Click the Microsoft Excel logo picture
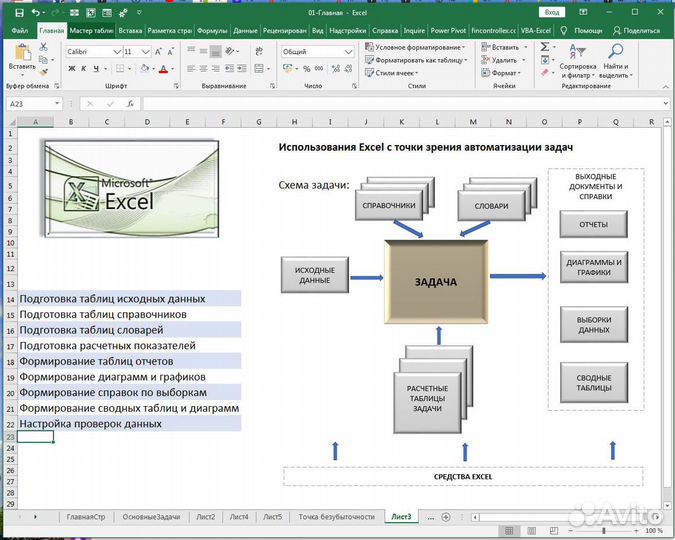675x540 pixels. point(131,188)
